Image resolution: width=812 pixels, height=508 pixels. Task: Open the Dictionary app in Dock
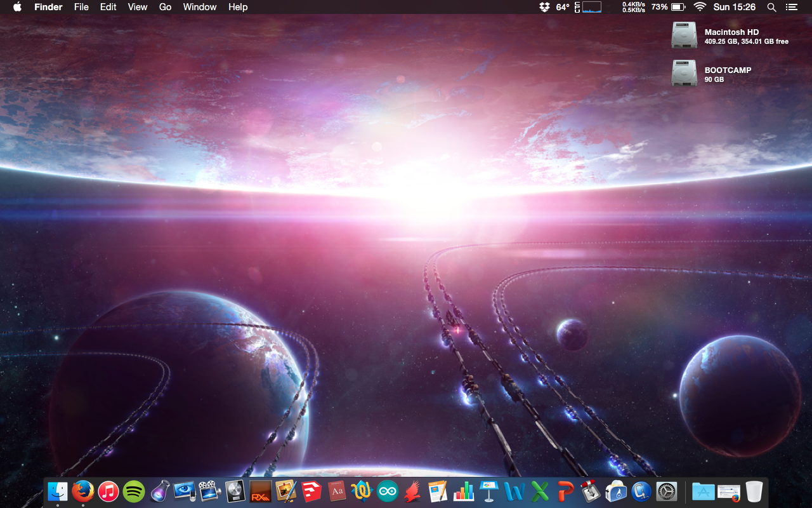pos(337,491)
